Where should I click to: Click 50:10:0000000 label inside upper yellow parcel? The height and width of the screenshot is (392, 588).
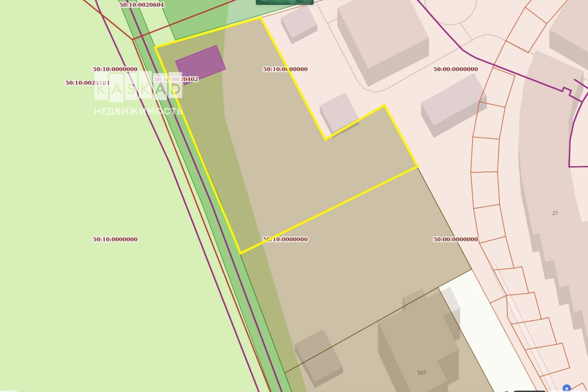coord(285,69)
